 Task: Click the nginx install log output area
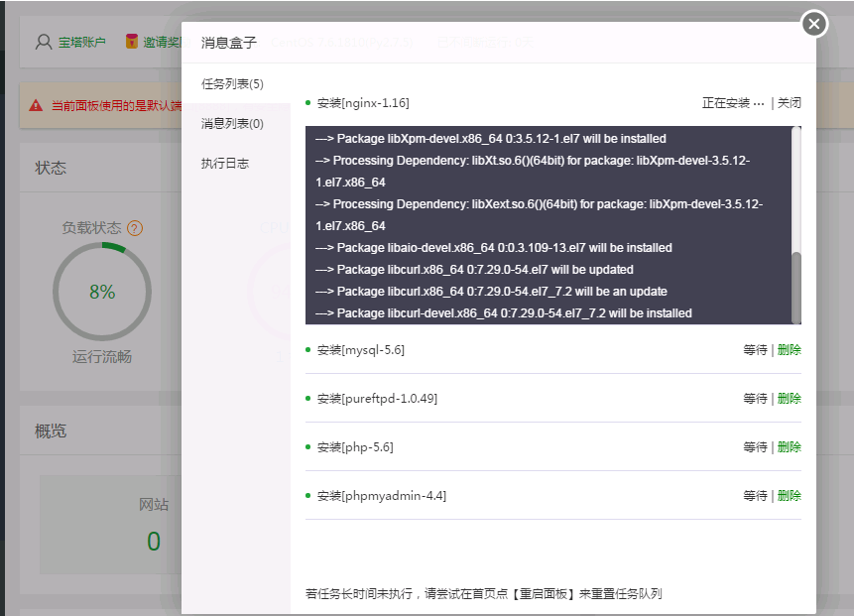pyautogui.click(x=546, y=226)
